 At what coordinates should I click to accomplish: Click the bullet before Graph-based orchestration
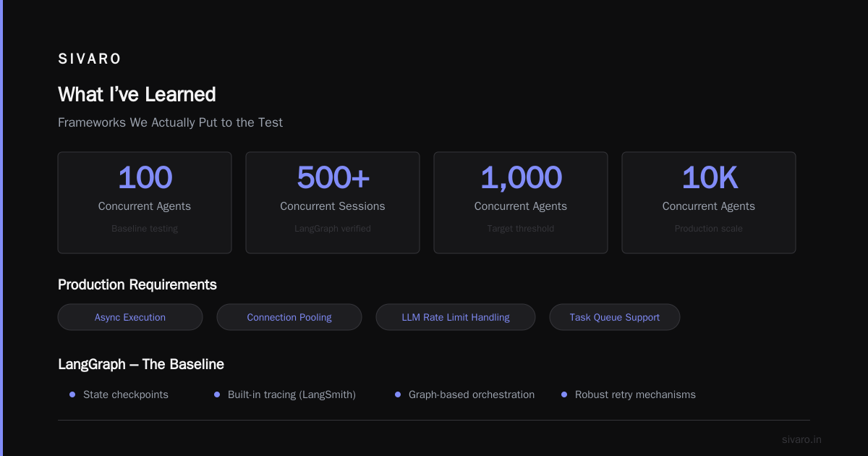(x=398, y=394)
